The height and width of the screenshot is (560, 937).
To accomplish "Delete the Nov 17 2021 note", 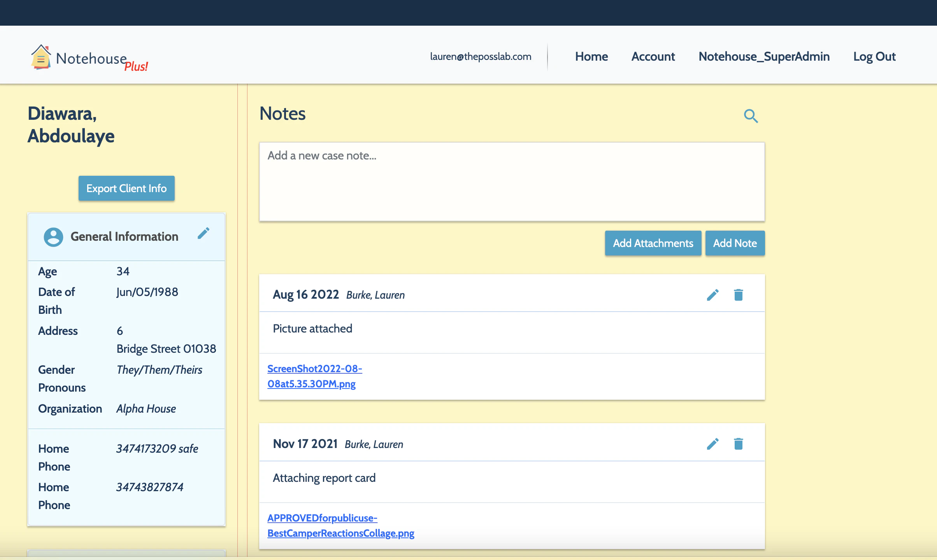I will 738,444.
